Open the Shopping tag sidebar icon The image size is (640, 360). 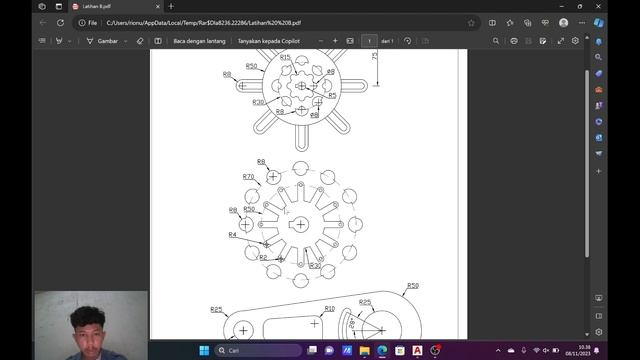point(598,73)
